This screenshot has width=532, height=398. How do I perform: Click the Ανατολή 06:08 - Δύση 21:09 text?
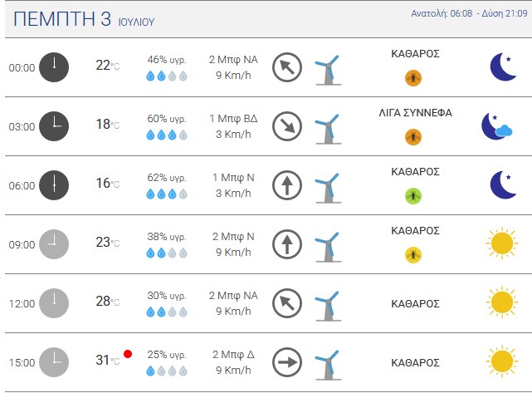[x=469, y=13]
